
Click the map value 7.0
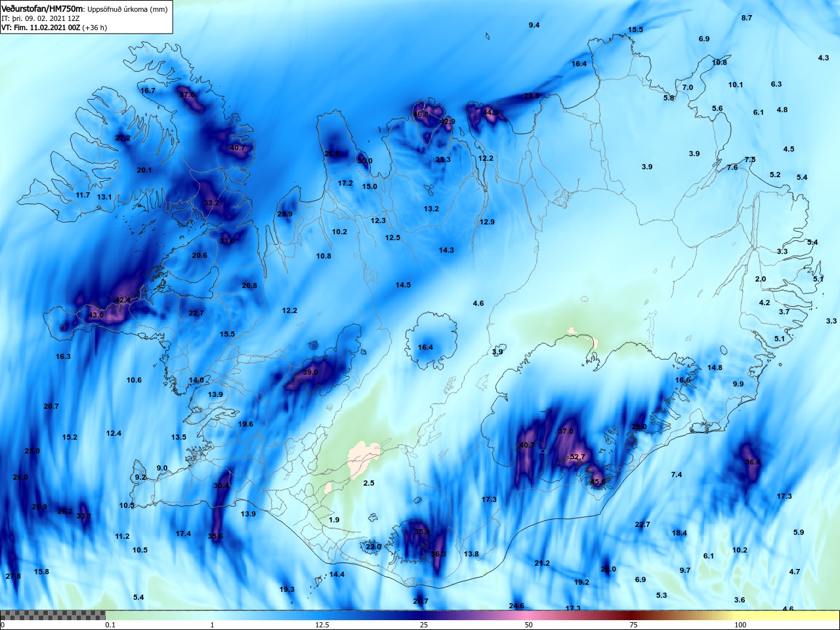coord(688,87)
